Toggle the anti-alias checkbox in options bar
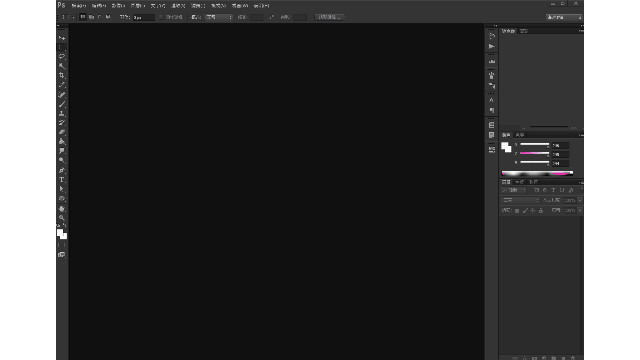The width and height of the screenshot is (640, 360). [161, 17]
